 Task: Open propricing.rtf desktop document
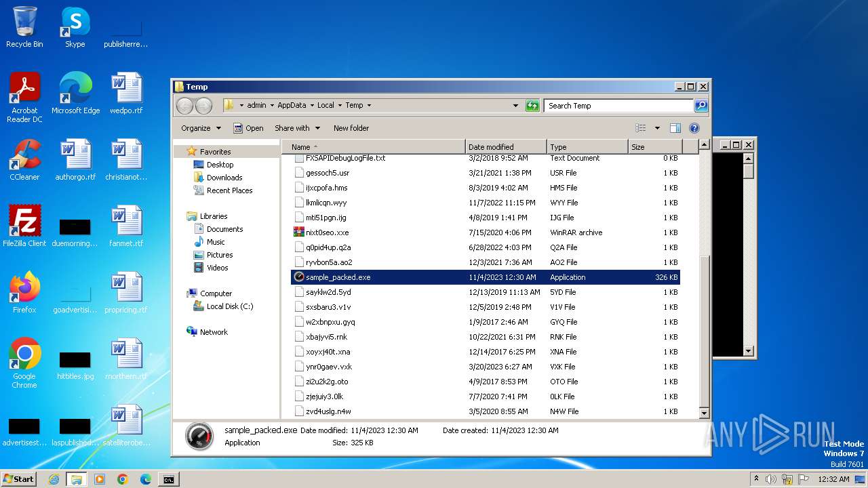point(126,293)
